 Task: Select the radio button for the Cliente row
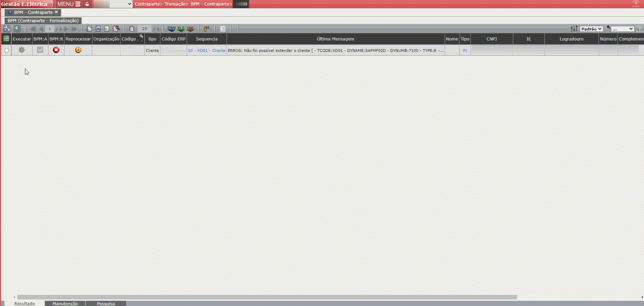click(7, 51)
